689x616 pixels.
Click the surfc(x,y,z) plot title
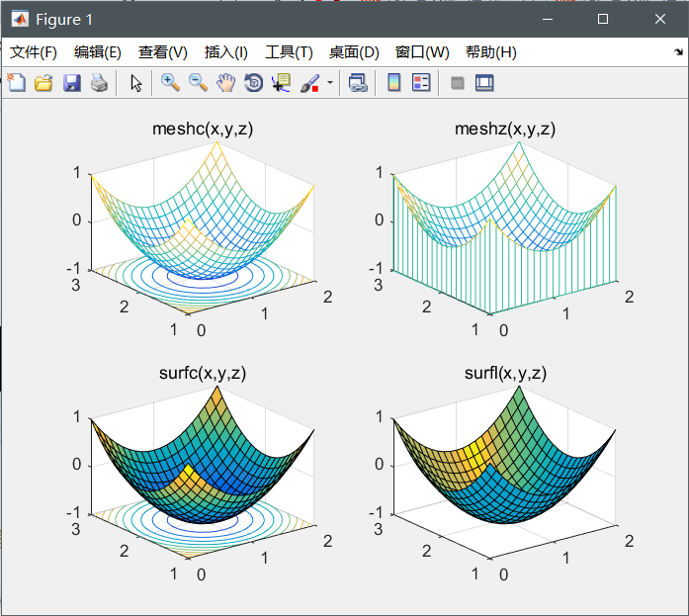click(x=203, y=373)
